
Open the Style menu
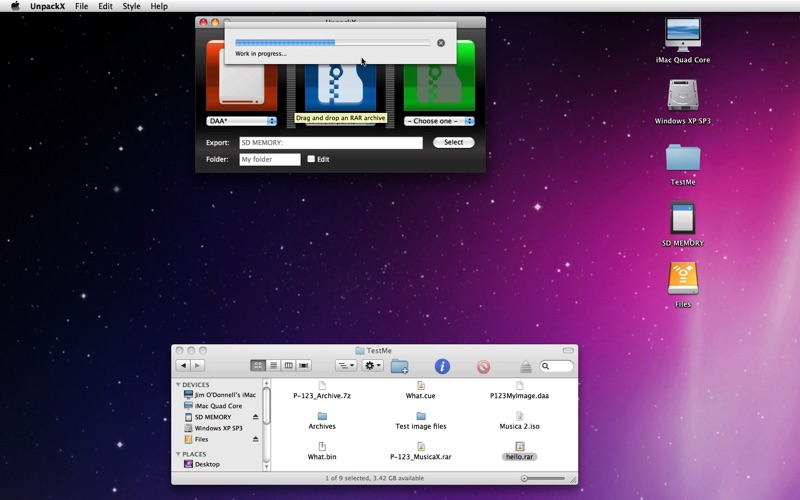click(131, 6)
